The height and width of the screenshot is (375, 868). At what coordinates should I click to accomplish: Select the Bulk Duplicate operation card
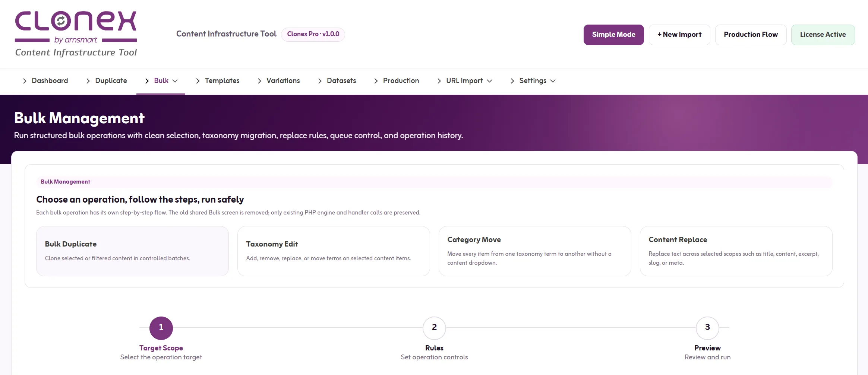point(132,251)
